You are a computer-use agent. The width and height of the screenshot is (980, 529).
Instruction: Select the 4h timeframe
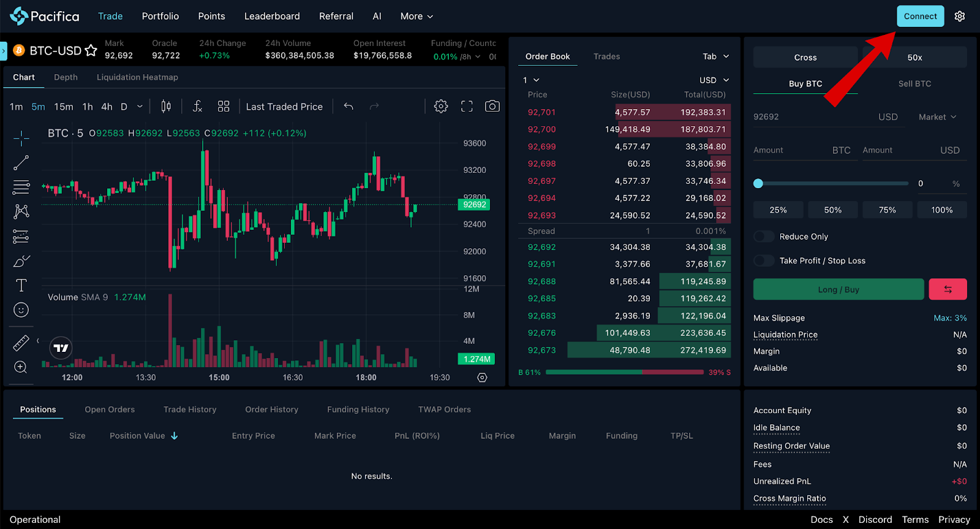click(107, 107)
